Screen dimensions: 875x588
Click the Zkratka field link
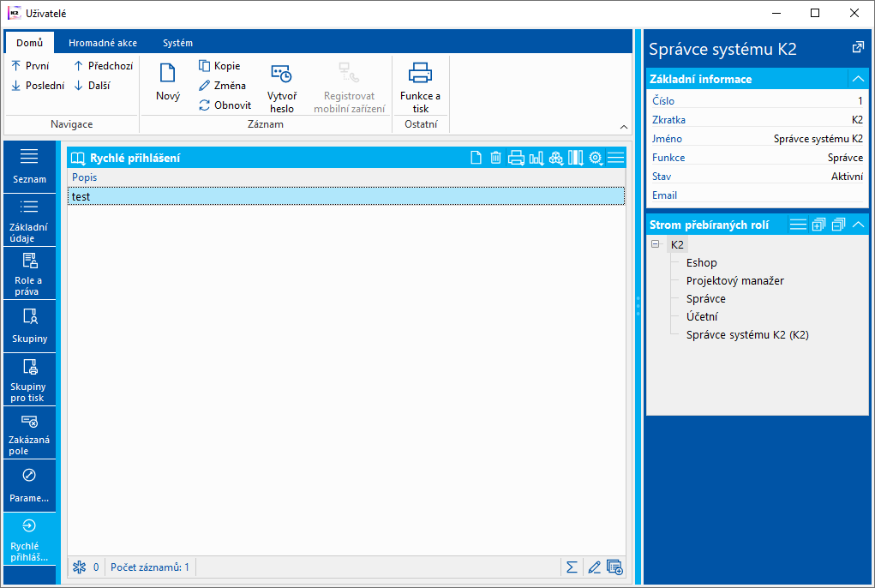click(x=668, y=120)
